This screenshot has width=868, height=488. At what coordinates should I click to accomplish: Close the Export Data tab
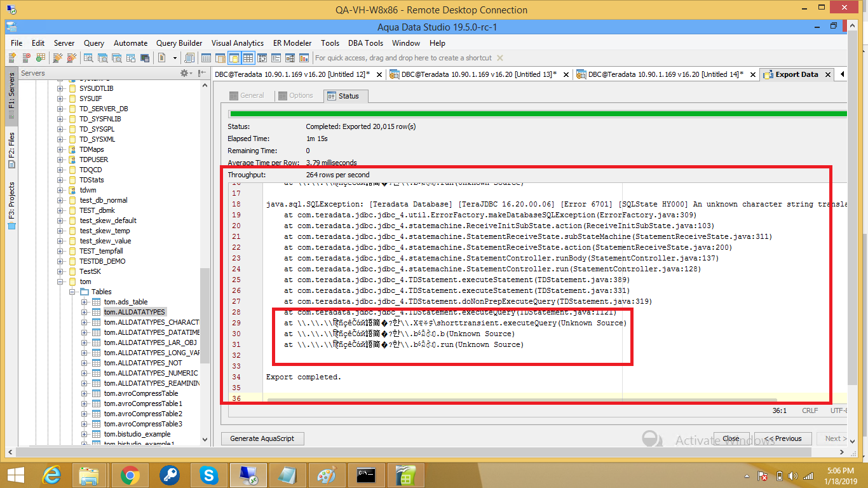point(827,74)
